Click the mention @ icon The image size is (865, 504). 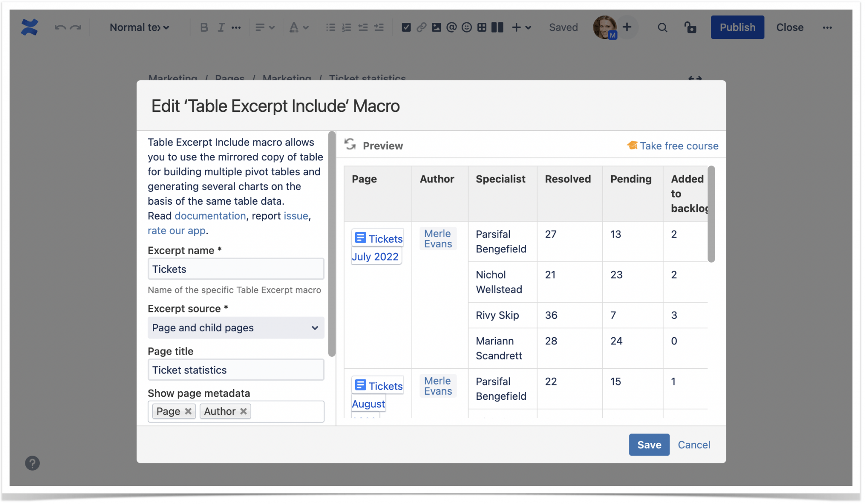(x=452, y=27)
